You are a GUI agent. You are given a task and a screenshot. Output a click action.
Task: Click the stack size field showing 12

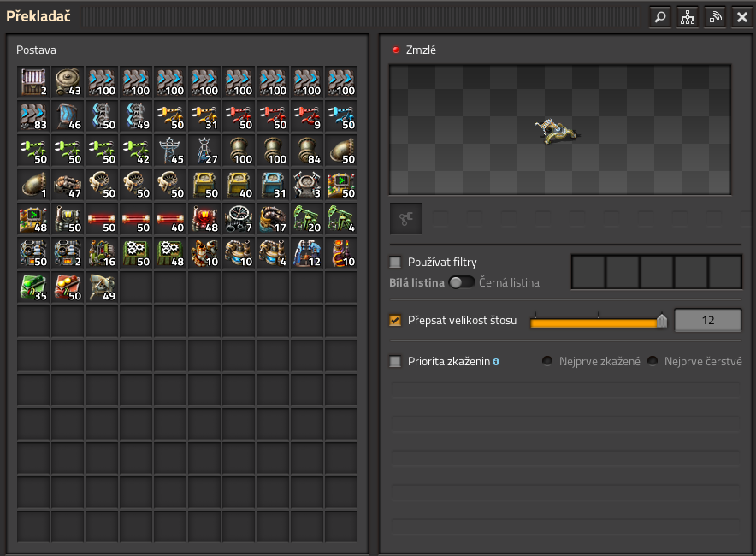(x=707, y=321)
